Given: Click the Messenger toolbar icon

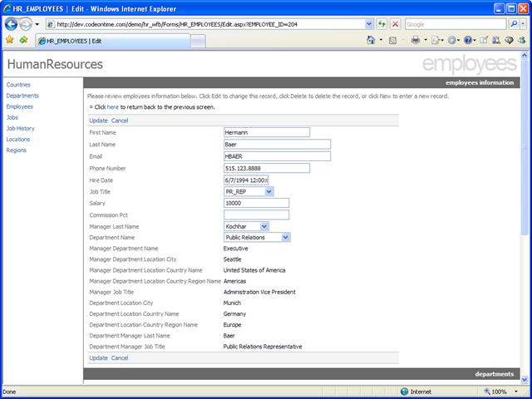Looking at the screenshot, I should (x=521, y=41).
